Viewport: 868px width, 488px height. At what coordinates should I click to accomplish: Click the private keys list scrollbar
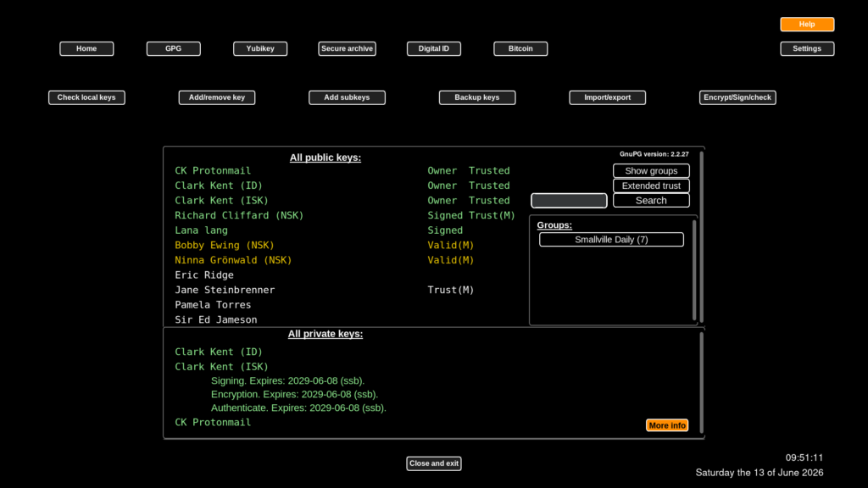tap(701, 383)
